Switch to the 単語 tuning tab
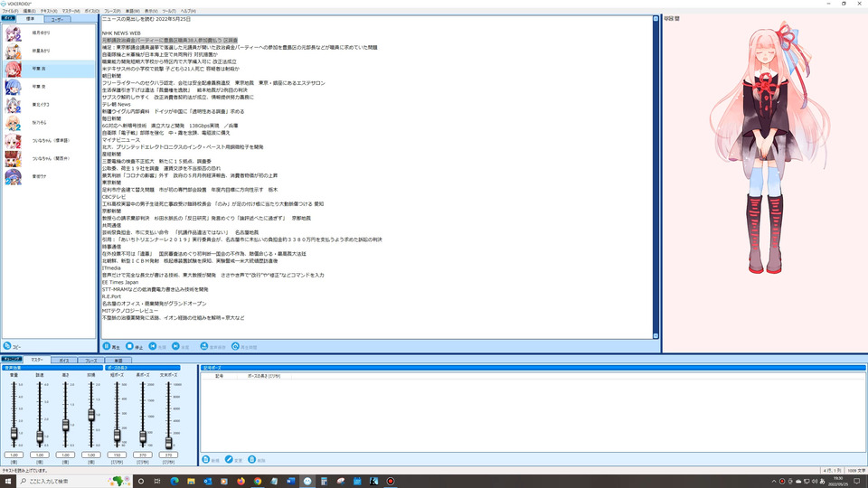The image size is (868, 488). [x=118, y=361]
